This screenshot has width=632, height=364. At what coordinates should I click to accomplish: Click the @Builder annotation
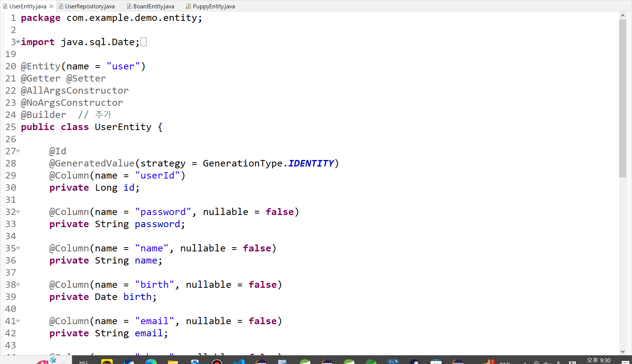point(44,115)
